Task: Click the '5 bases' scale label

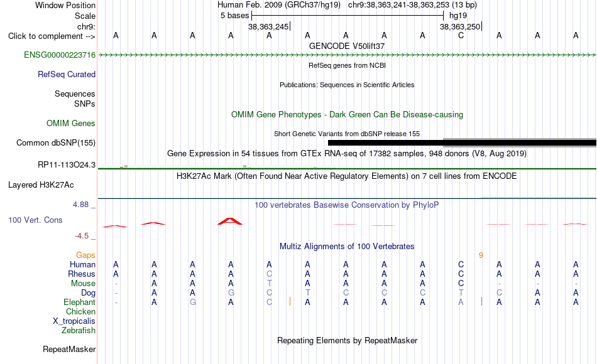Action: point(234,16)
